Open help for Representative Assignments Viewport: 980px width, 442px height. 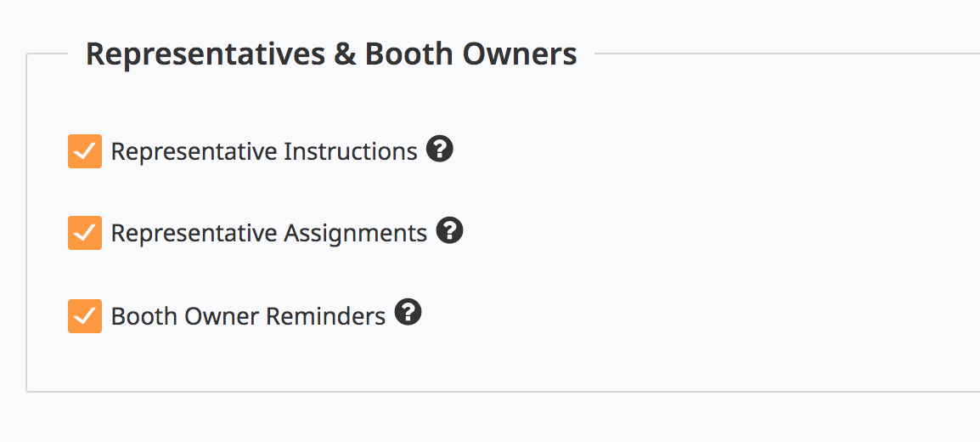tap(449, 231)
